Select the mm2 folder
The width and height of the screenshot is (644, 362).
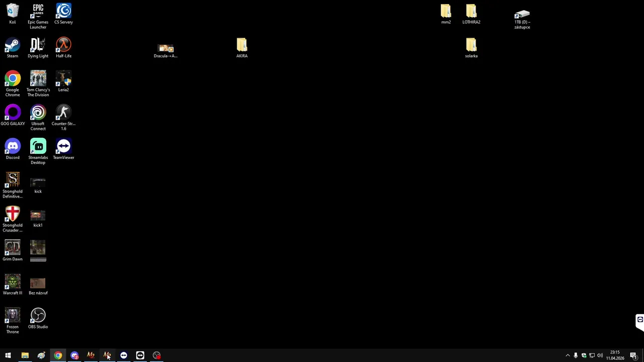[446, 14]
